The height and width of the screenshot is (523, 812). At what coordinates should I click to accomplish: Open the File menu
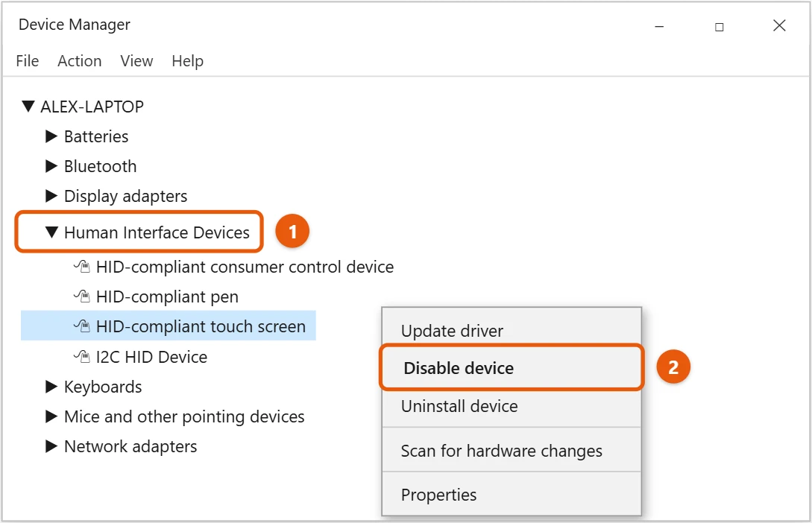(28, 61)
